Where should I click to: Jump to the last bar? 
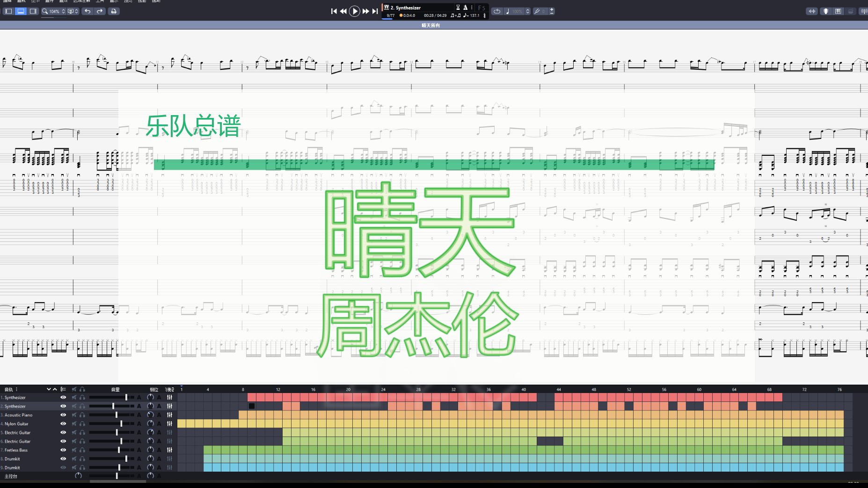coord(375,11)
